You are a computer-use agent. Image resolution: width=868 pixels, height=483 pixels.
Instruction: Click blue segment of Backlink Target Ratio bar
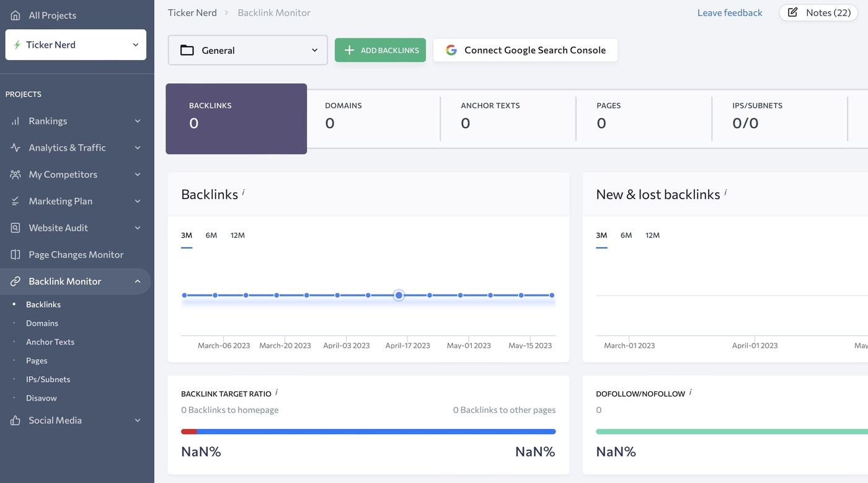click(x=376, y=432)
